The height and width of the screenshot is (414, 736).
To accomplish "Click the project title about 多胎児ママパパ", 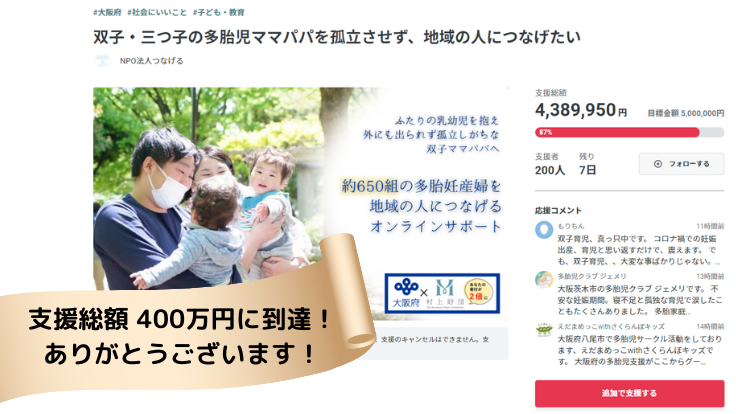I will [x=337, y=37].
